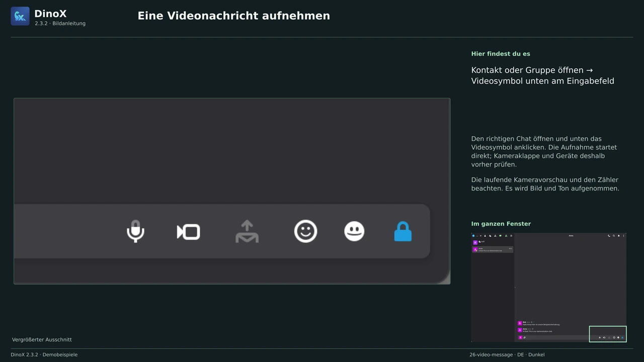644x362 pixels.
Task: Toggle the enlarged blue encryption lock
Action: click(x=403, y=231)
